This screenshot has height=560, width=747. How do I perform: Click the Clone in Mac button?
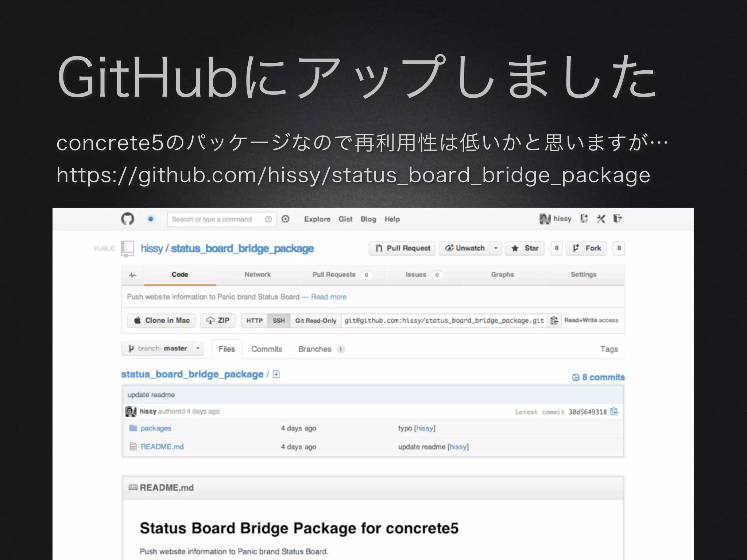162,320
